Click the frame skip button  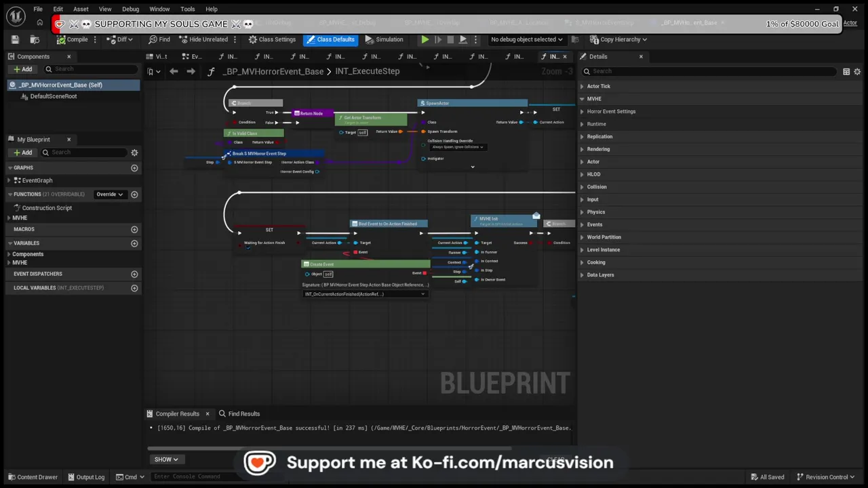click(x=438, y=39)
